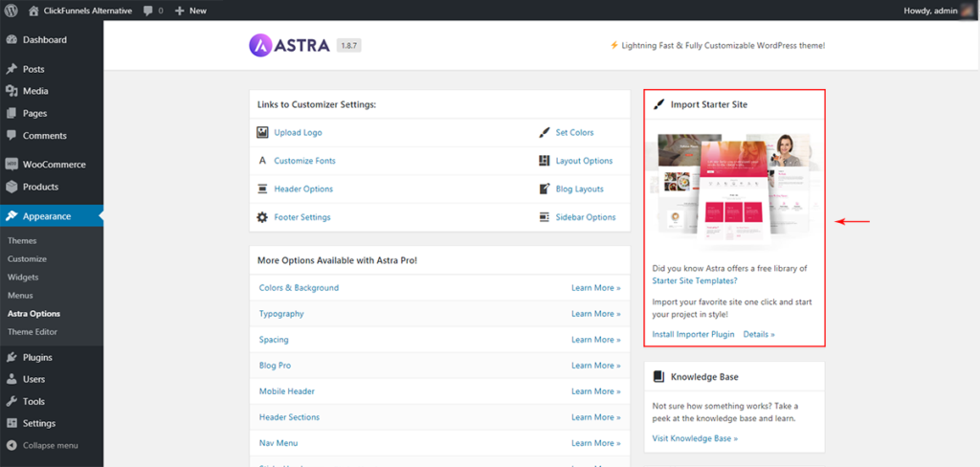Click the Layout Options grid icon
Image resolution: width=980 pixels, height=467 pixels.
[545, 161]
